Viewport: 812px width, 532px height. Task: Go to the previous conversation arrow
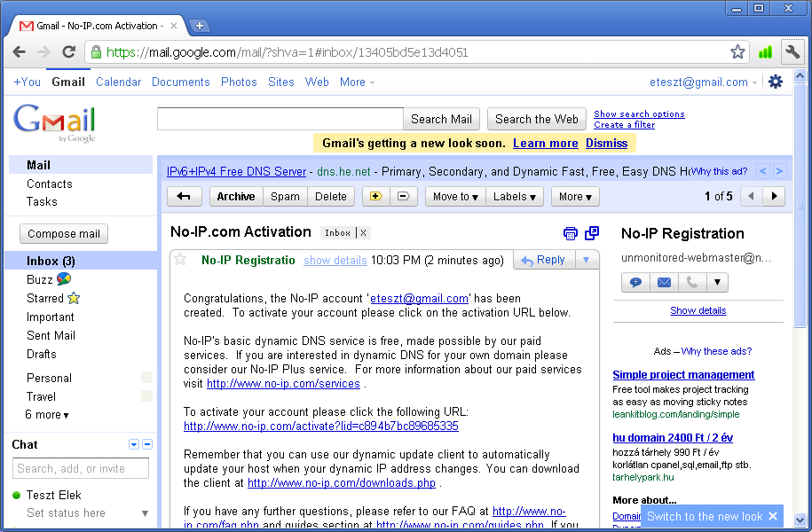tap(752, 197)
